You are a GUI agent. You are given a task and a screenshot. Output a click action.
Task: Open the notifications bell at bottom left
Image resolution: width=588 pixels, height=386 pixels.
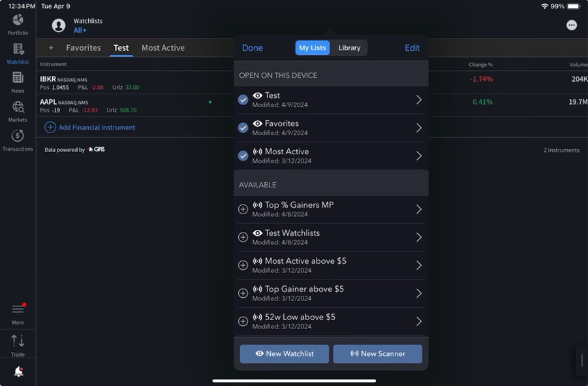click(x=18, y=371)
